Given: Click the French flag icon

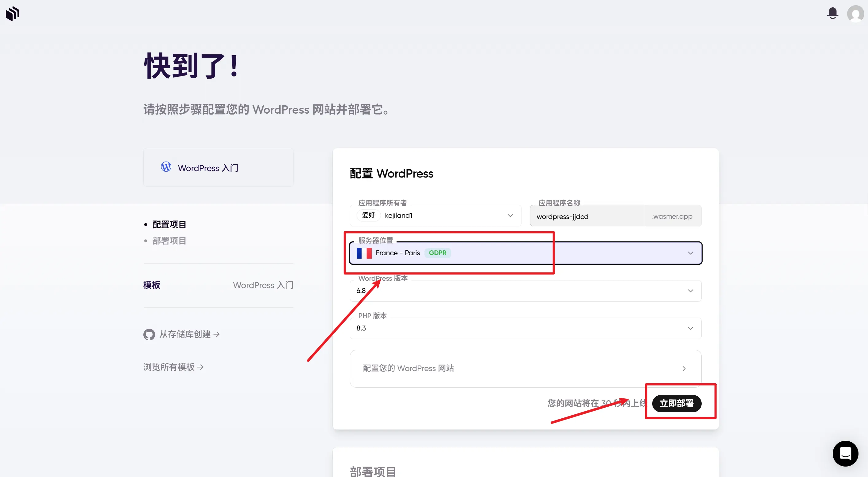Looking at the screenshot, I should pyautogui.click(x=364, y=253).
